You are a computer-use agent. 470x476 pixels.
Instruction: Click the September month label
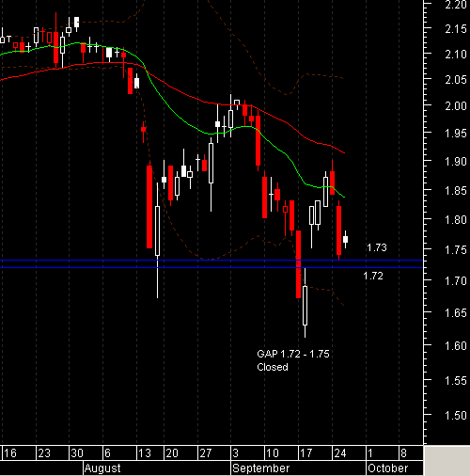260,468
